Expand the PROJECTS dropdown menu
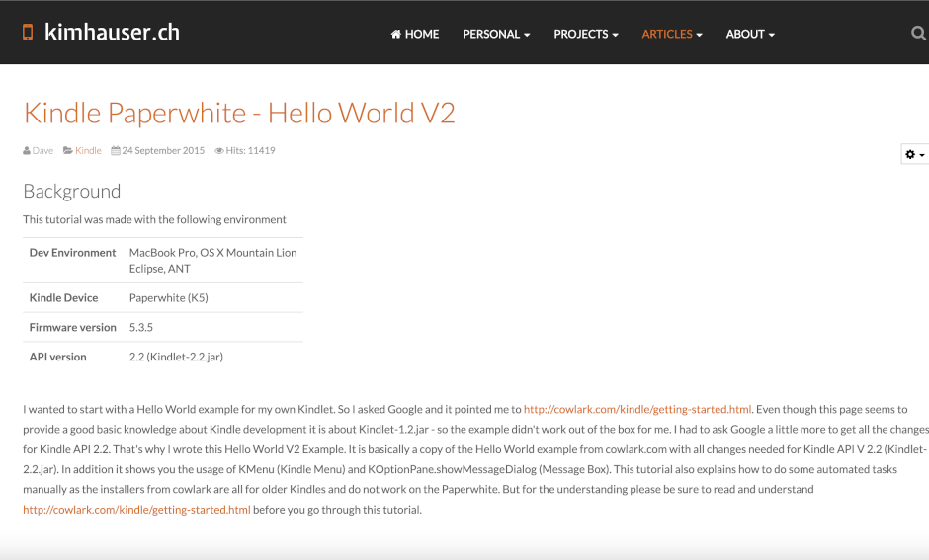The image size is (929, 560). (586, 34)
